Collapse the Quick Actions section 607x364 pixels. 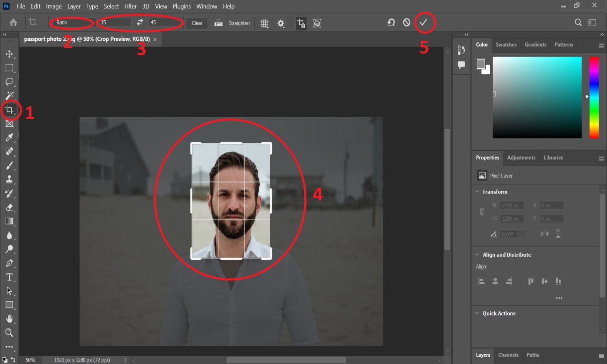coord(476,313)
